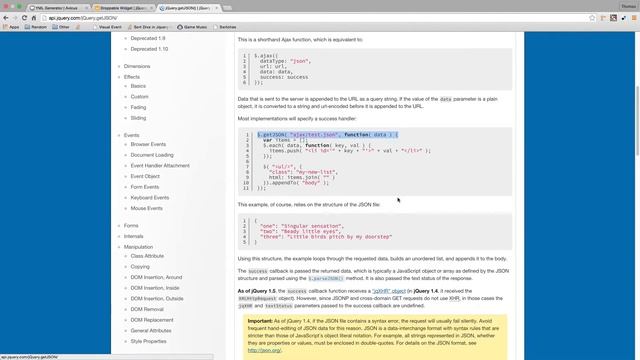The image size is (640, 360).
Task: Open a new tab with the new-tab button
Action: 227,8
